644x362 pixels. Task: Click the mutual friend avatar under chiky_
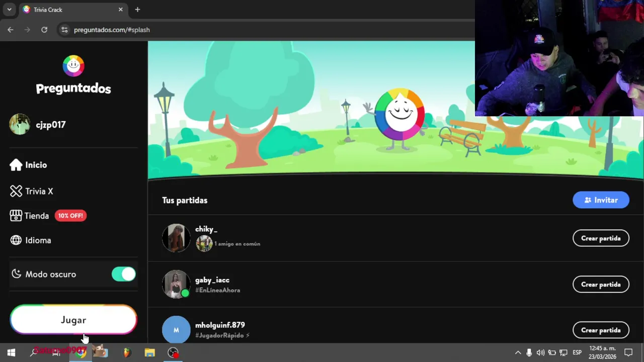[x=204, y=243]
